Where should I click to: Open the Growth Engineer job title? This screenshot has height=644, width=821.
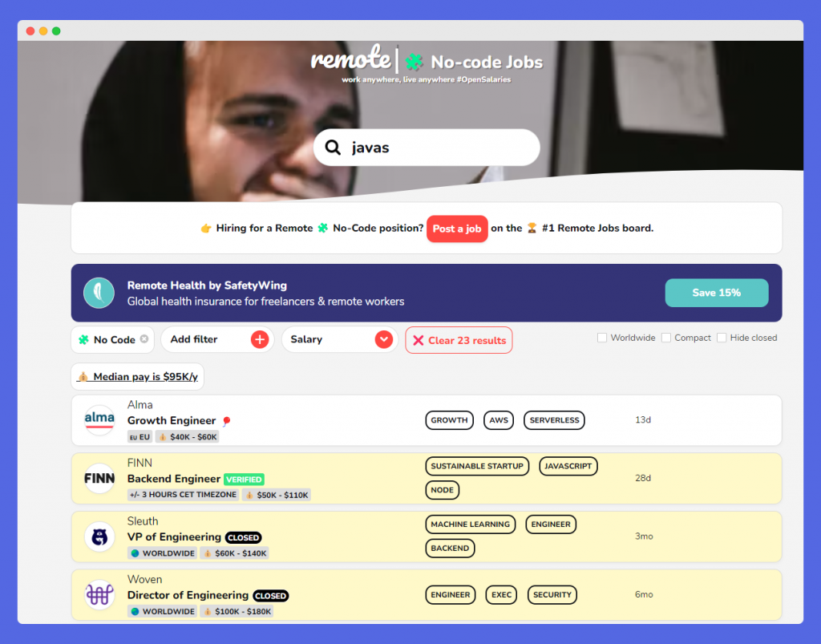tap(172, 420)
